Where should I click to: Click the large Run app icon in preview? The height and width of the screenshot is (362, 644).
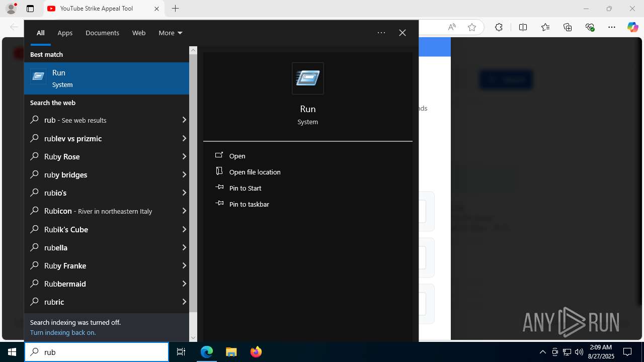click(x=308, y=78)
